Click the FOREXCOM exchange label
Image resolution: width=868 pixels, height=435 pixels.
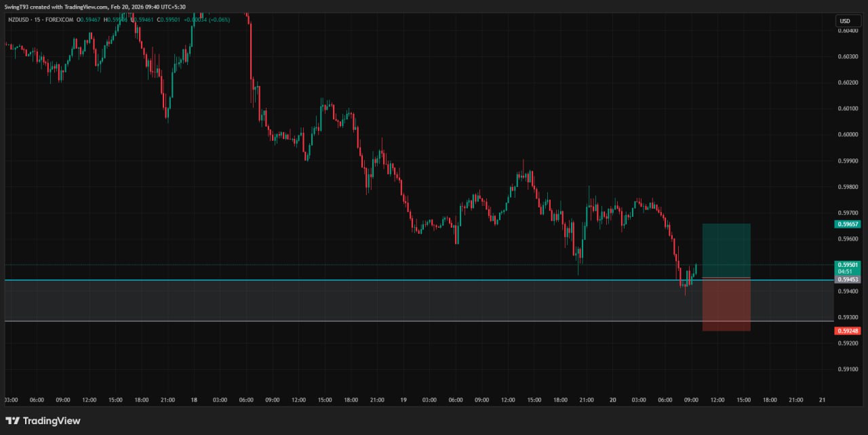62,20
